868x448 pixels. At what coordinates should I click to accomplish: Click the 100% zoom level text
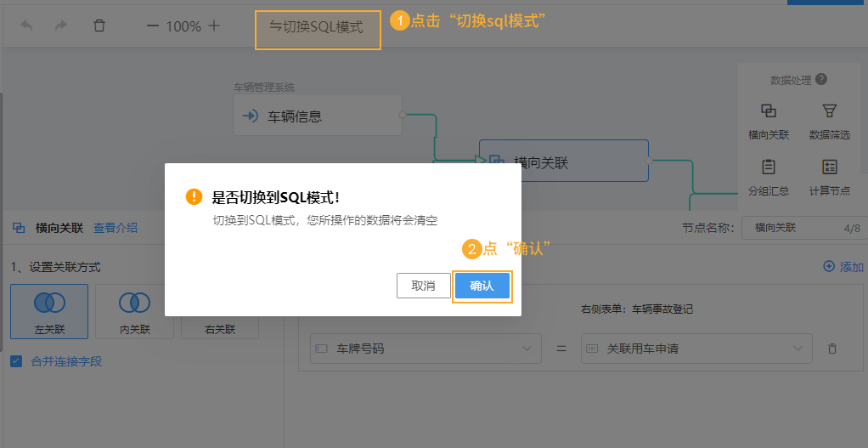(x=183, y=26)
